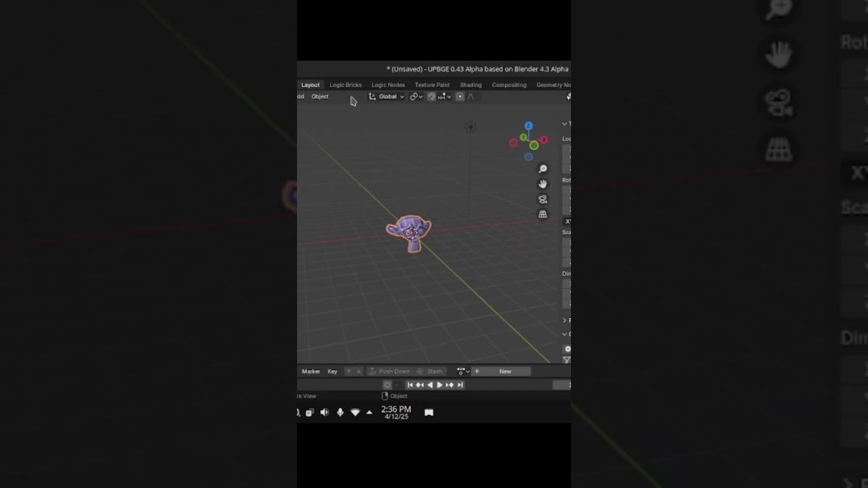Open the keyframe options dropdown
The image size is (868, 488).
coord(463,371)
